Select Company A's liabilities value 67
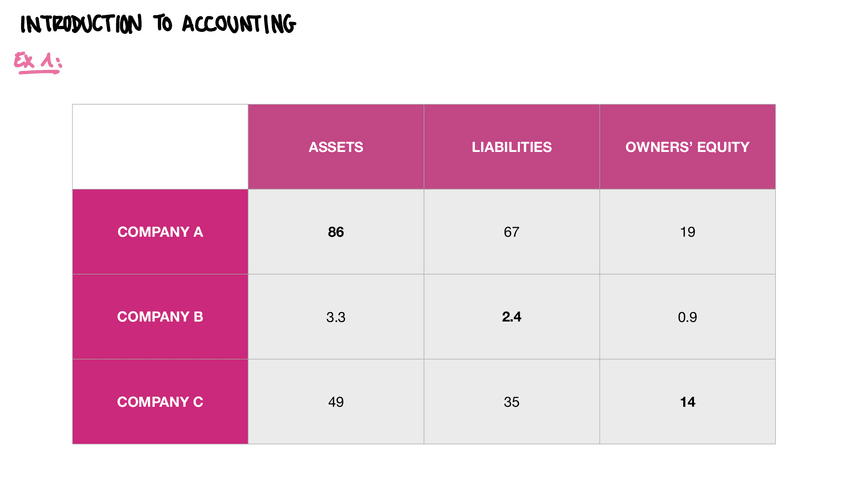The image size is (848, 477). pyautogui.click(x=511, y=232)
